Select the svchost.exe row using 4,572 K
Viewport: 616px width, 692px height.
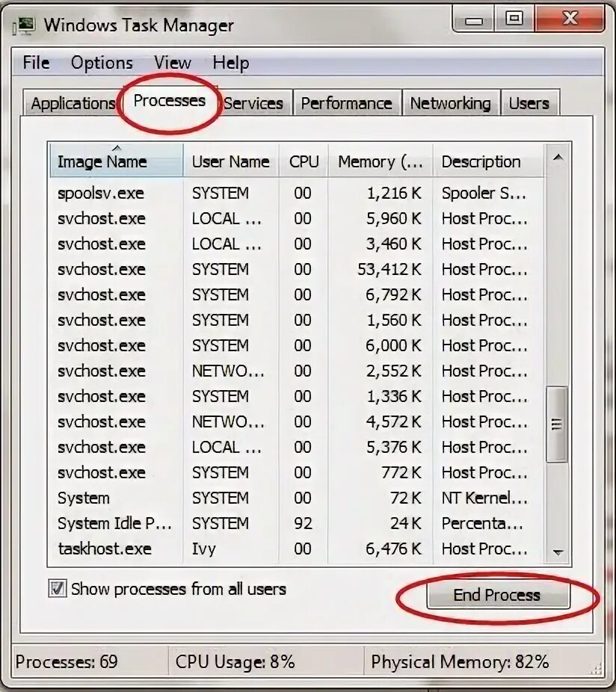click(296, 421)
